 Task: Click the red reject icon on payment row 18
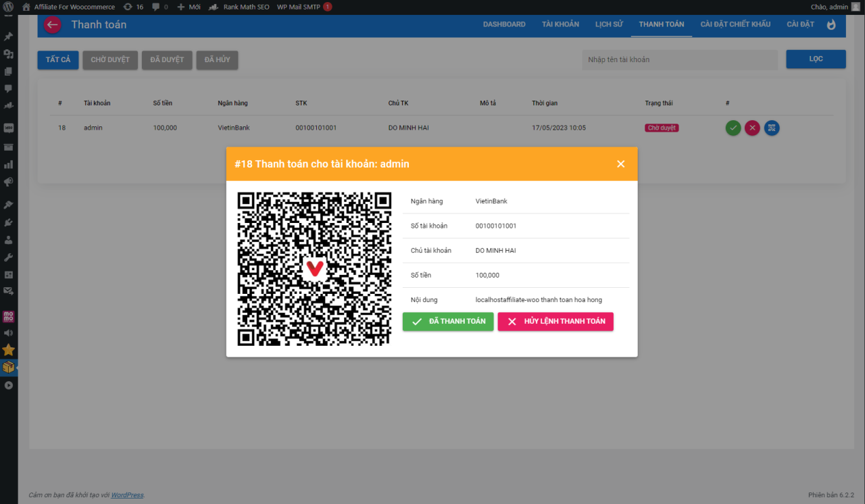[752, 128]
